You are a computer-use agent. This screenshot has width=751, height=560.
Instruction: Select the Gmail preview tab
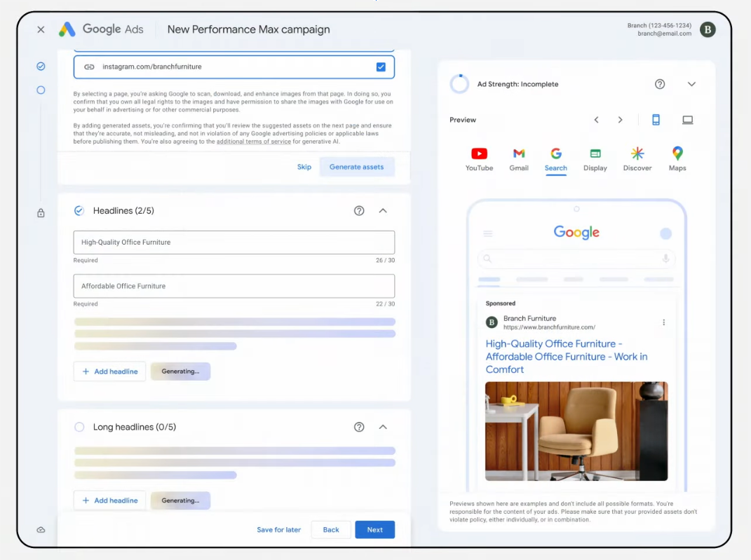pyautogui.click(x=519, y=159)
